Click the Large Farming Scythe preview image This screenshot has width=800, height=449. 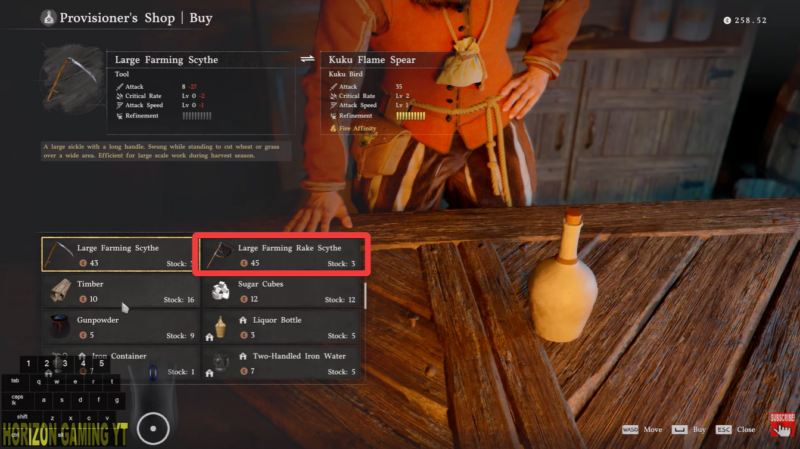(x=72, y=80)
